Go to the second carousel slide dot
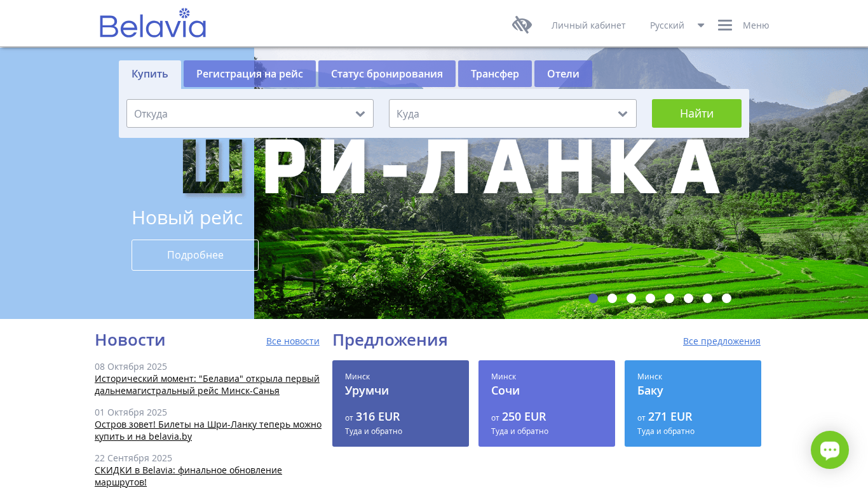Image resolution: width=868 pixels, height=488 pixels. (612, 298)
